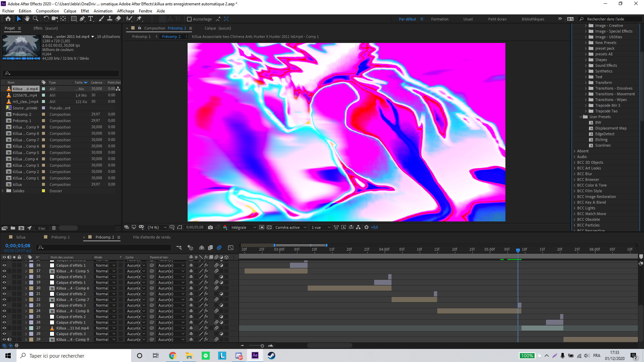This screenshot has height=362, width=644.
Task: Toggle composition viewer lock icon
Action: point(140,28)
